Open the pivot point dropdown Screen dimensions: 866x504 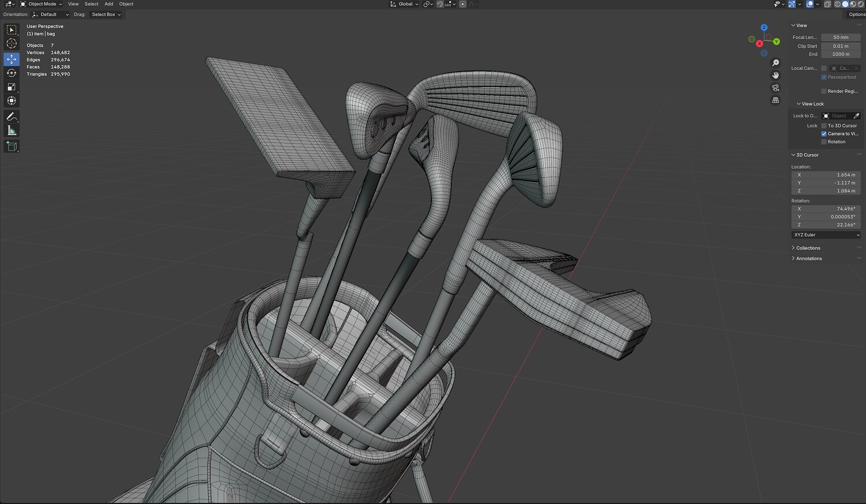[428, 4]
